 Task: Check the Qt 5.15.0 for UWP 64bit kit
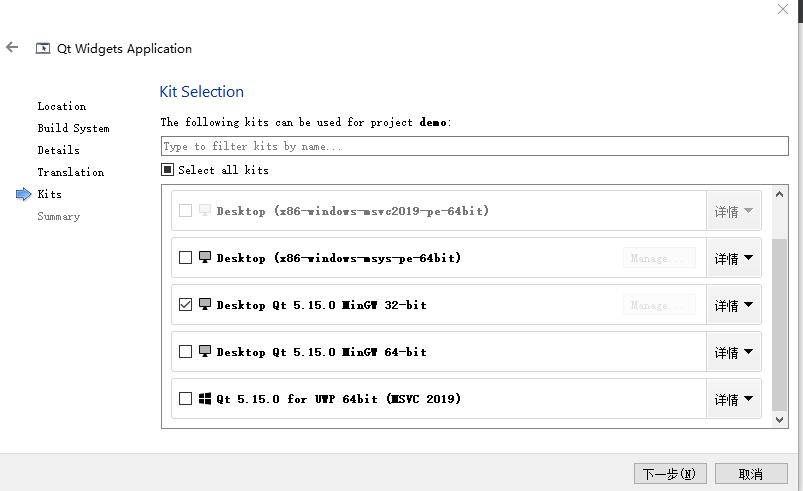point(185,398)
